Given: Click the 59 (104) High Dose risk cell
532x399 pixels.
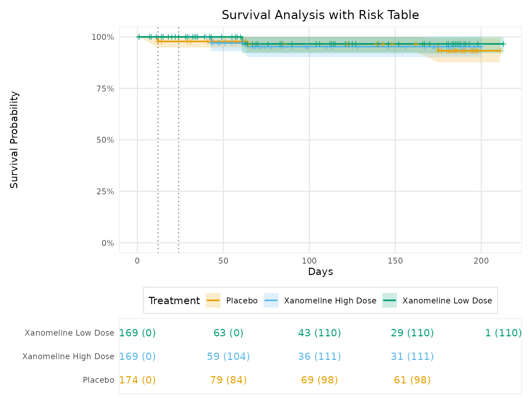Looking at the screenshot, I should pyautogui.click(x=228, y=356).
